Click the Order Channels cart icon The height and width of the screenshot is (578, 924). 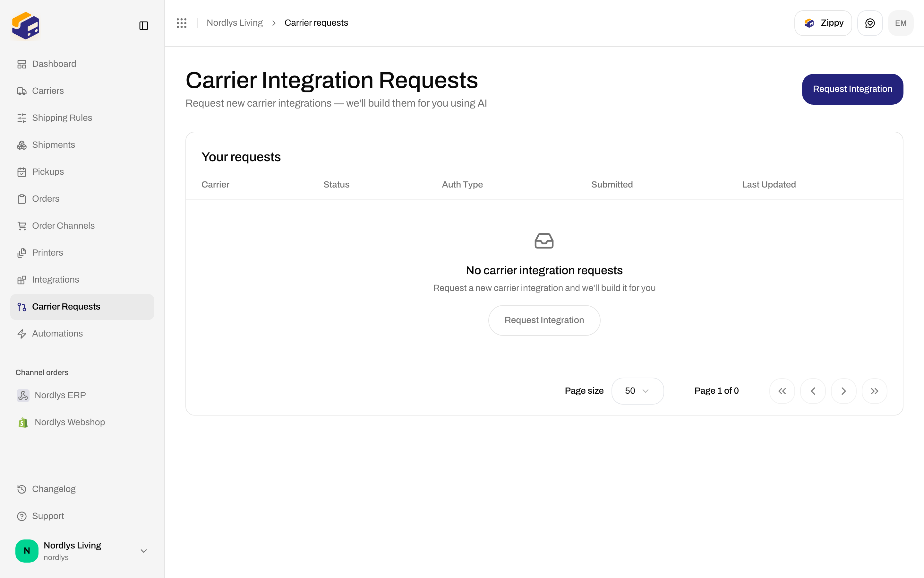click(x=22, y=226)
